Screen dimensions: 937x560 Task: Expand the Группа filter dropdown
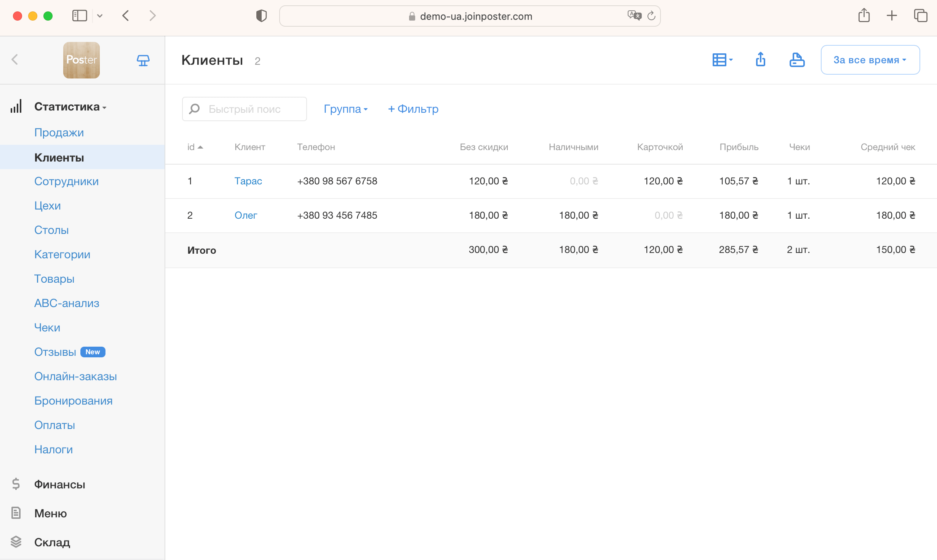pyautogui.click(x=345, y=109)
